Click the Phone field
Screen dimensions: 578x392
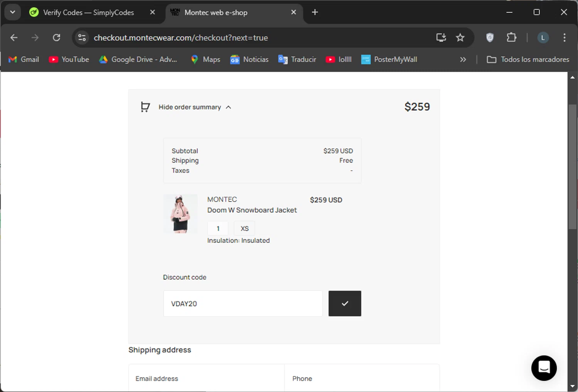(x=362, y=379)
